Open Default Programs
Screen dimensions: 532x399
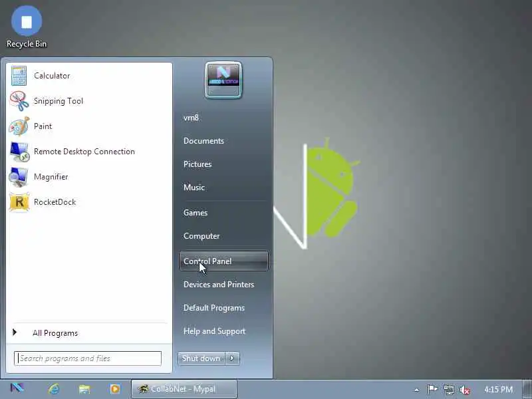[213, 308]
